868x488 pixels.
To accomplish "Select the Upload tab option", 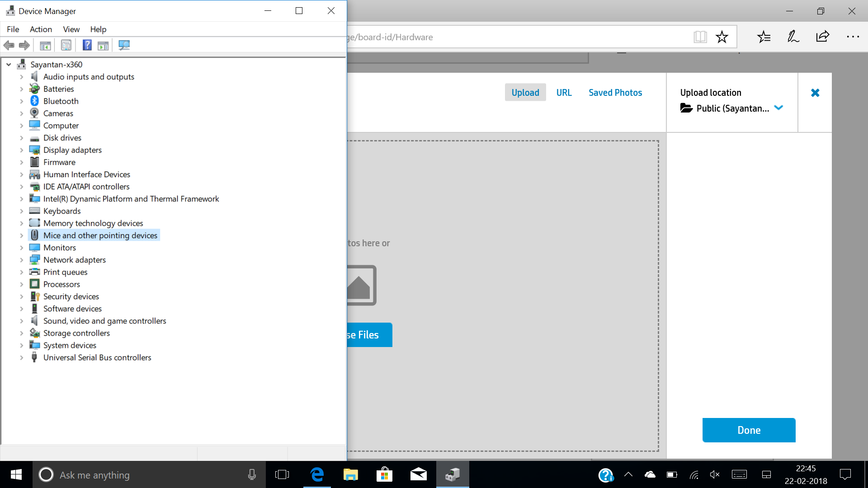I will pos(525,92).
